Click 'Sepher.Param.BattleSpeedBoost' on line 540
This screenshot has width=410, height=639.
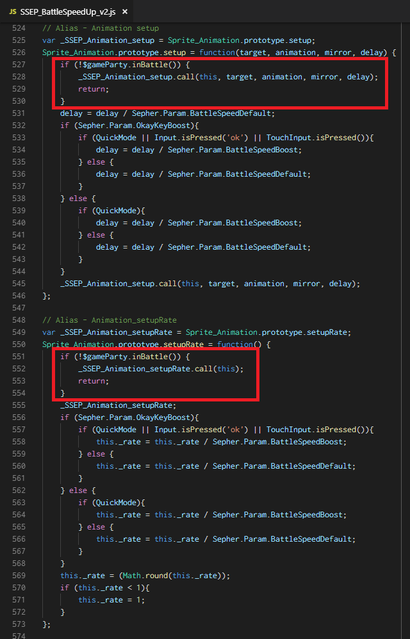coord(233,223)
